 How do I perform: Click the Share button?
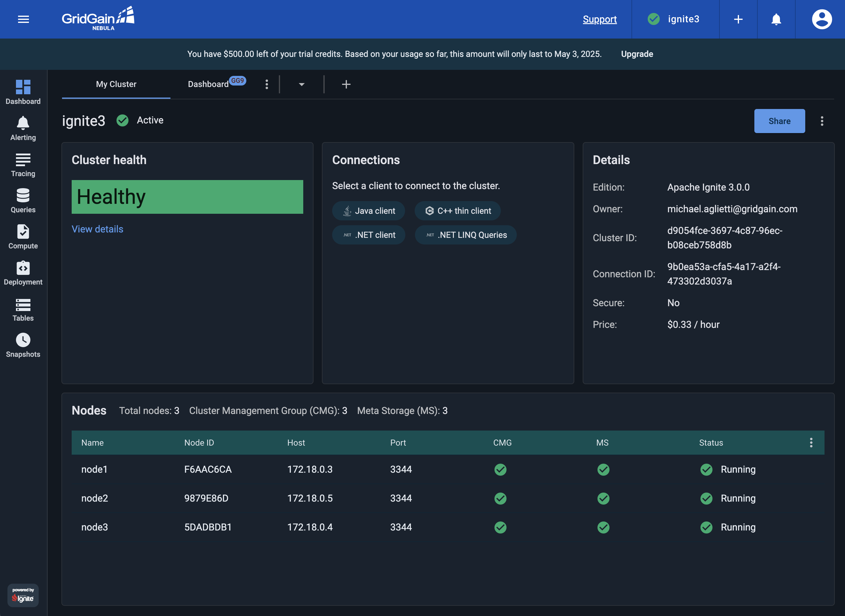click(x=779, y=121)
